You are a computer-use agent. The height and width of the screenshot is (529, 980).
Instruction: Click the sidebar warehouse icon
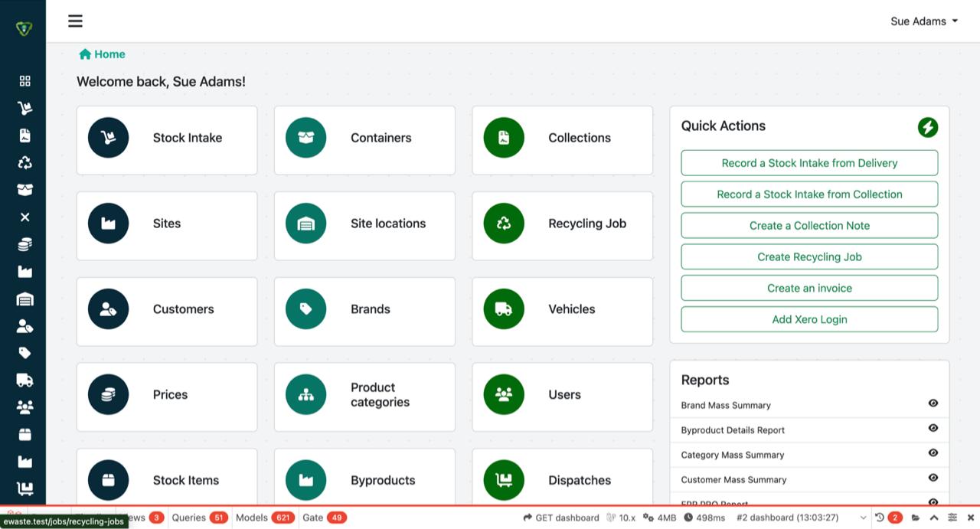(x=24, y=299)
